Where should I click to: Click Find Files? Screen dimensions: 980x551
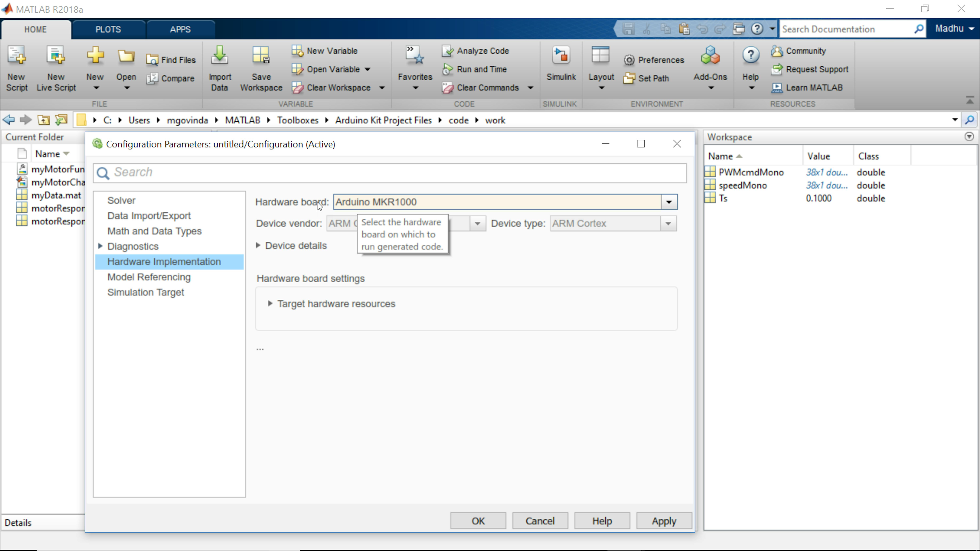pos(171,60)
